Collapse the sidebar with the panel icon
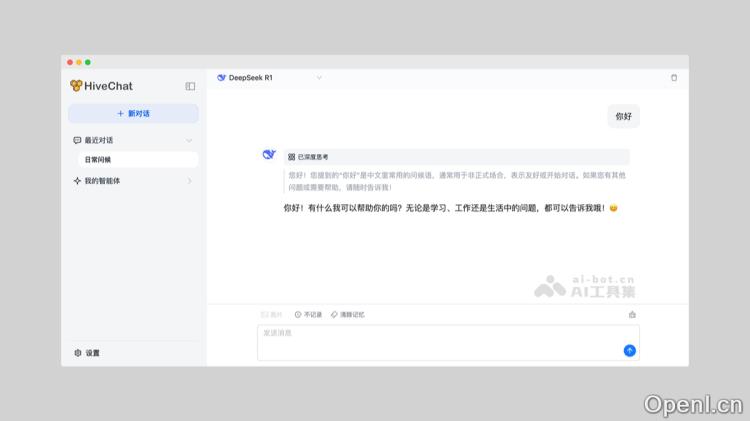Screen dimensions: 750x421 click(x=190, y=86)
